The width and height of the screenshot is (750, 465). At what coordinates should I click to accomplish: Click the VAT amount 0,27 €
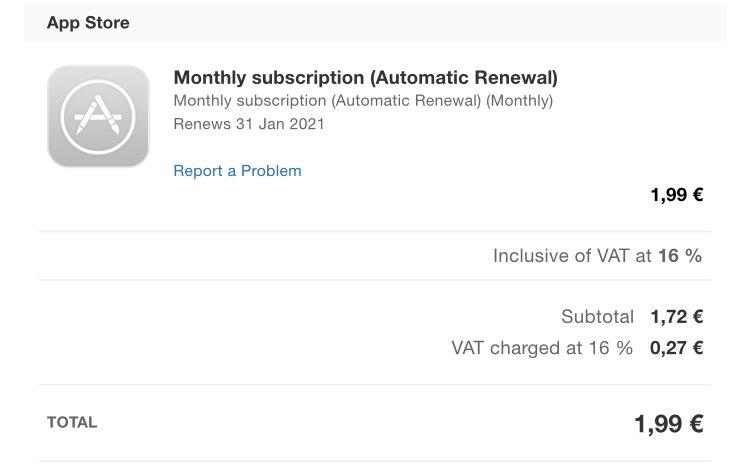tap(676, 348)
